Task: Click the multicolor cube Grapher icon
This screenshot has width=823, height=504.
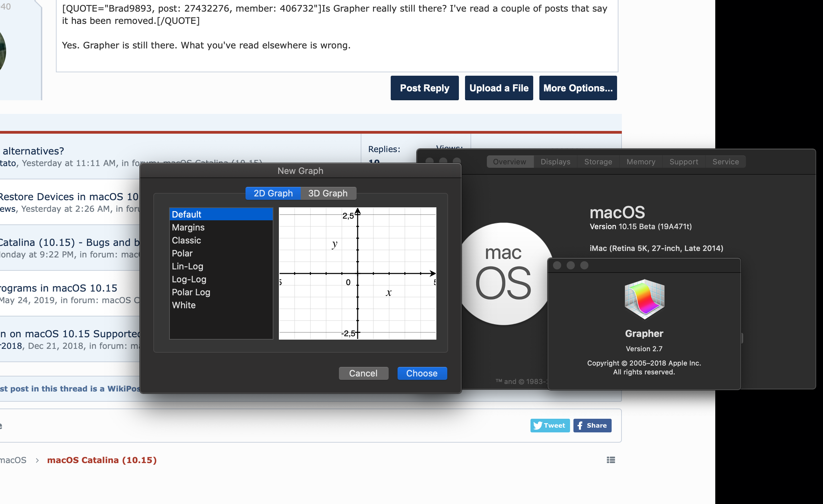Action: (644, 300)
